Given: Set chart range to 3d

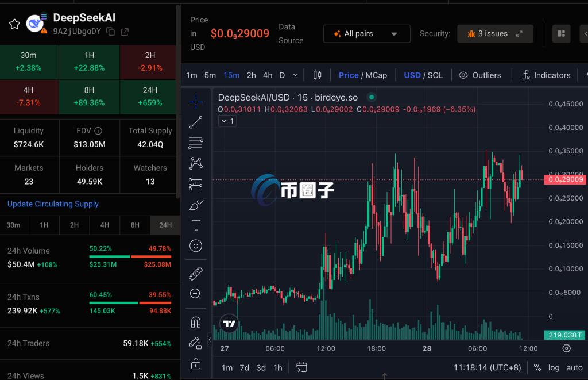Looking at the screenshot, I should click(x=261, y=367).
